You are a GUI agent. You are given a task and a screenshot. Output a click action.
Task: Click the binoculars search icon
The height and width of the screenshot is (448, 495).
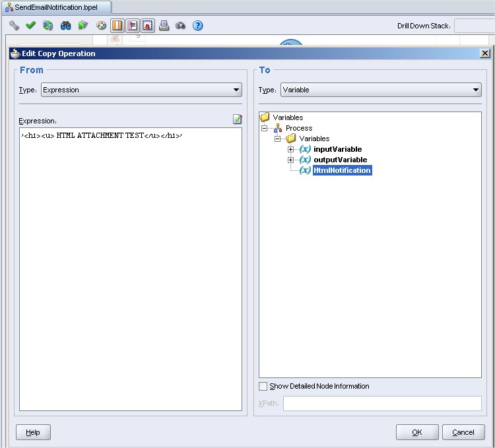pos(65,26)
